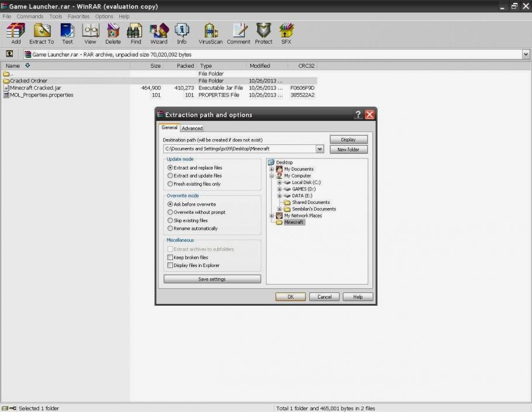Open the Options menu

pos(104,16)
